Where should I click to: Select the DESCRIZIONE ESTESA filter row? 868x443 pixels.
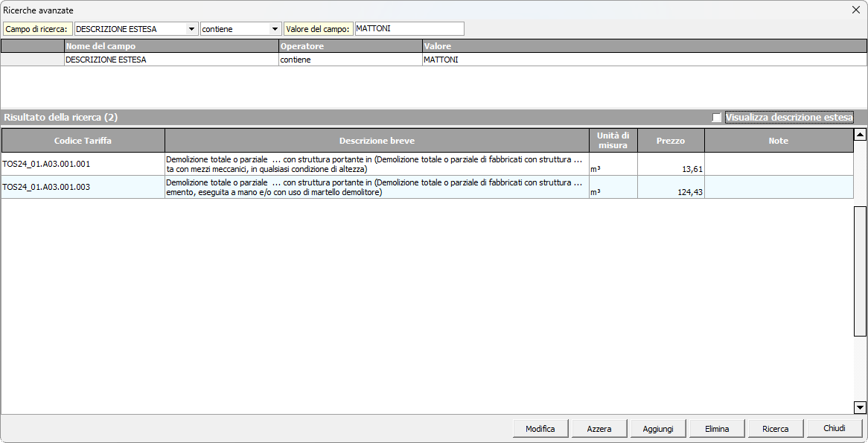(171, 60)
